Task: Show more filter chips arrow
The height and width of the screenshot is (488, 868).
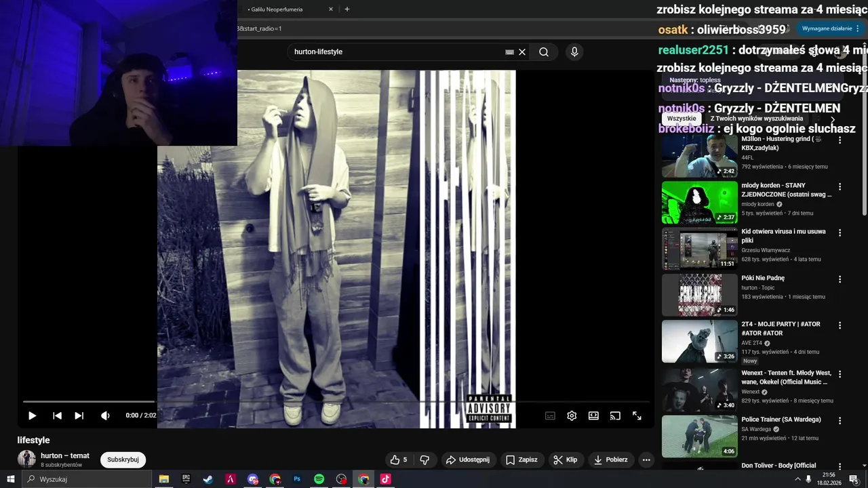Action: click(x=833, y=119)
